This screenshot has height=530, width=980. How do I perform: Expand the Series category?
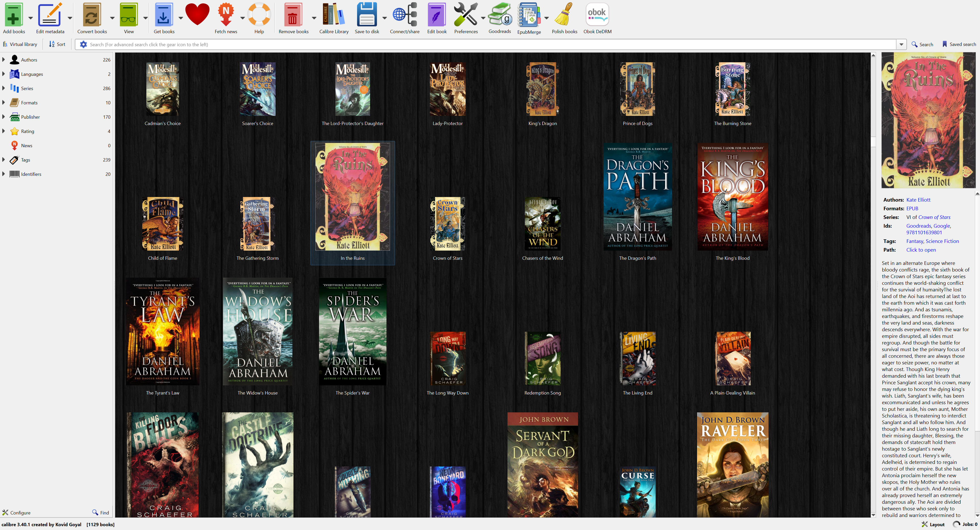pos(3,88)
